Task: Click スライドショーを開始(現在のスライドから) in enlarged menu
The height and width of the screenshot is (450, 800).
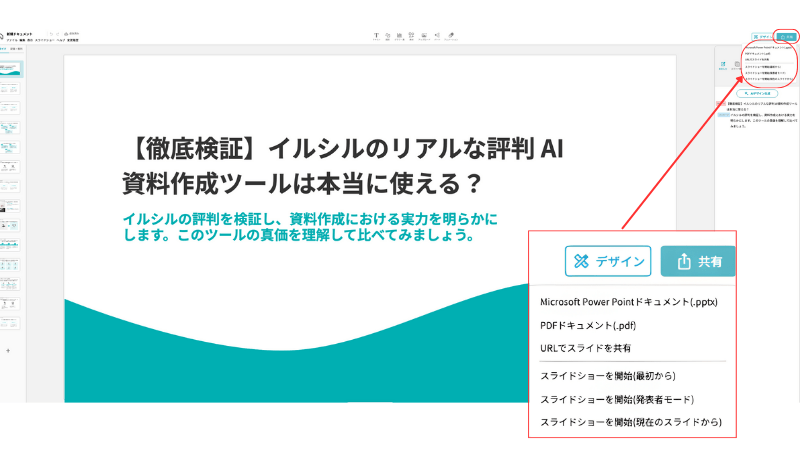Action: [631, 422]
